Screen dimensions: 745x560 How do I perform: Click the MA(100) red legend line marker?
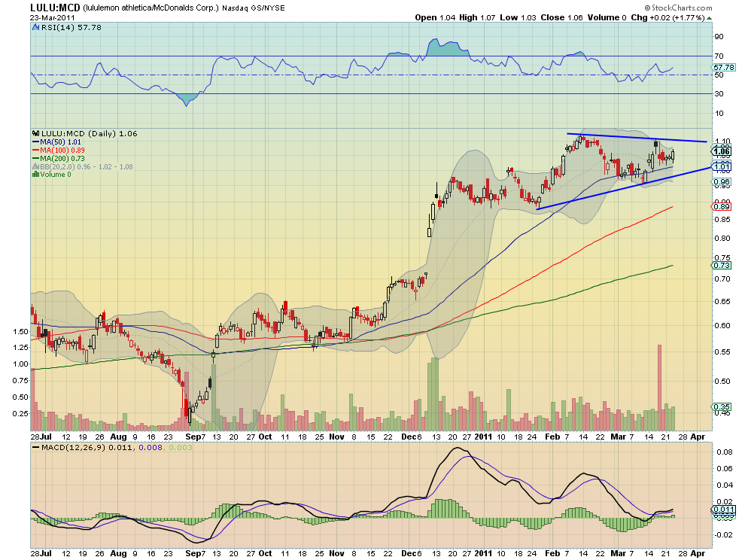(35, 151)
